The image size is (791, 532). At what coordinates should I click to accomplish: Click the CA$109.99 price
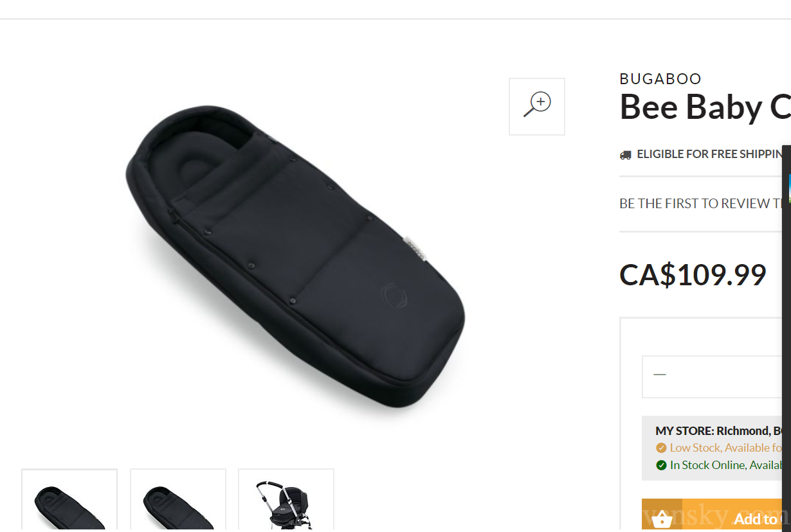click(x=693, y=275)
